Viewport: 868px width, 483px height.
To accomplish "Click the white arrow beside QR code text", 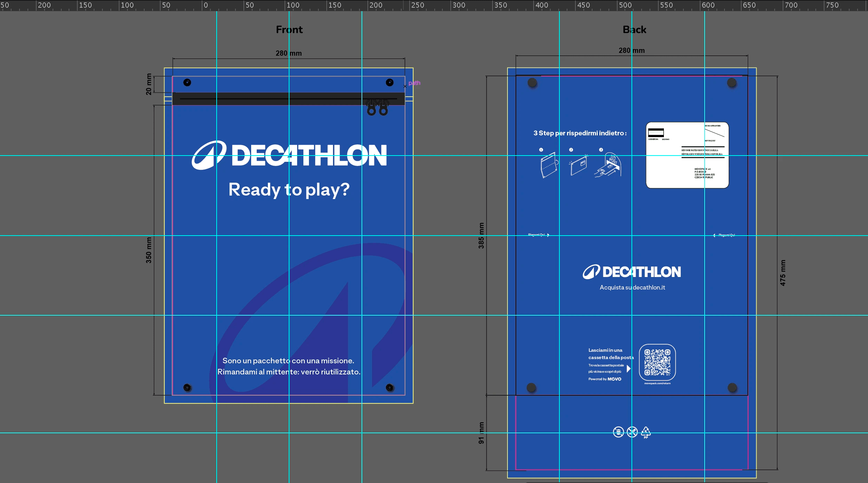I will (629, 369).
